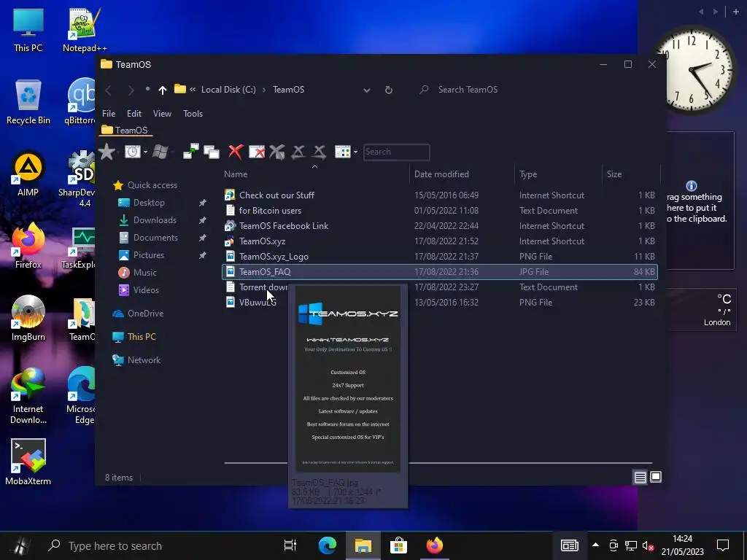Click the close-right-tabs crossed arrow icon
747x560 pixels.
click(x=320, y=152)
